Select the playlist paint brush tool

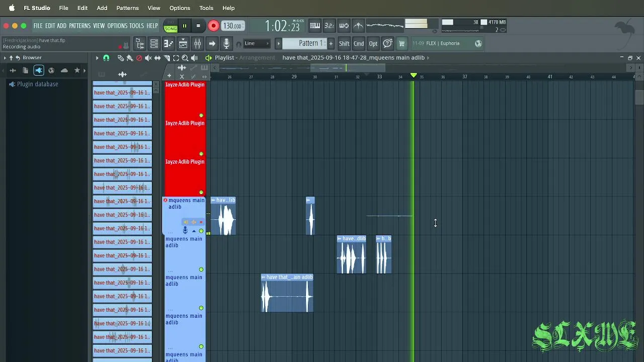tap(130, 58)
